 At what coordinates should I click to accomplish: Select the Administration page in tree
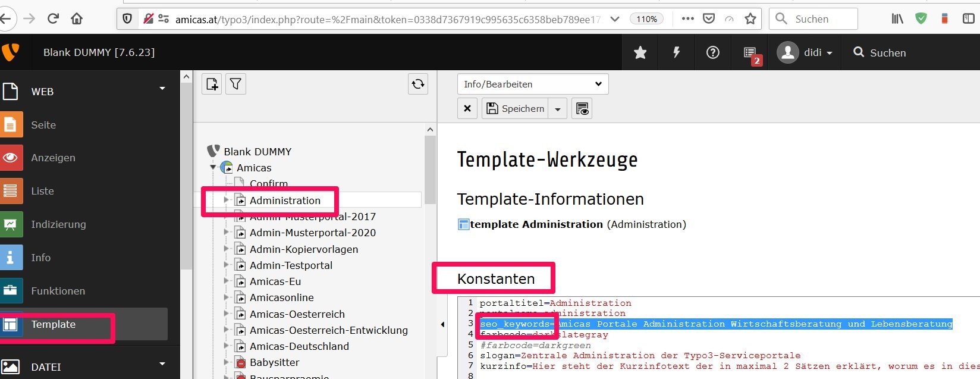tap(285, 201)
